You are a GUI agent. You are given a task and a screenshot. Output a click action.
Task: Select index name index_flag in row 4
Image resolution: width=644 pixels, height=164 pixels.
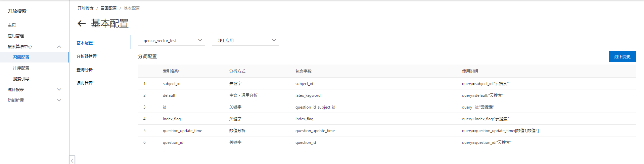tap(172, 119)
